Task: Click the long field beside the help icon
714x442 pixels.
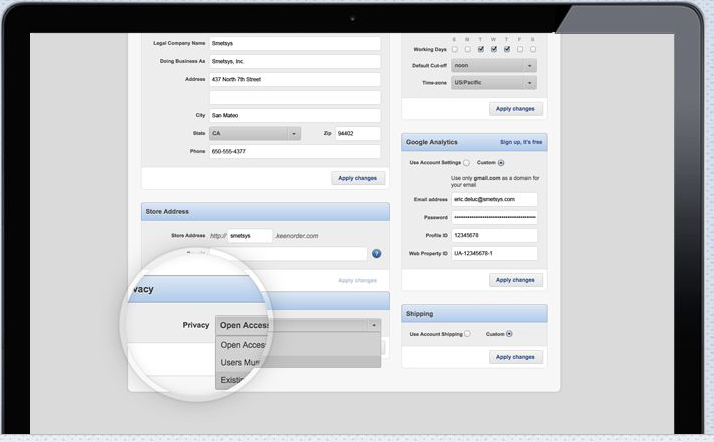Action: [x=287, y=254]
